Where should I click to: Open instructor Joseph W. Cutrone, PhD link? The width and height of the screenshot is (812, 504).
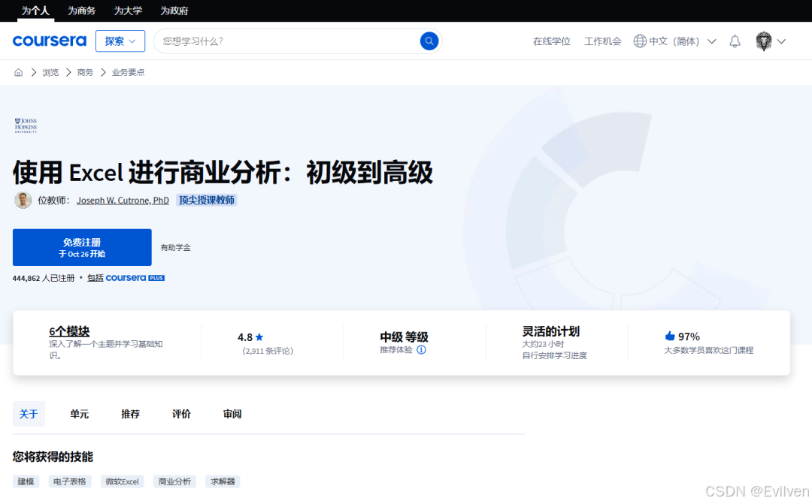point(123,201)
